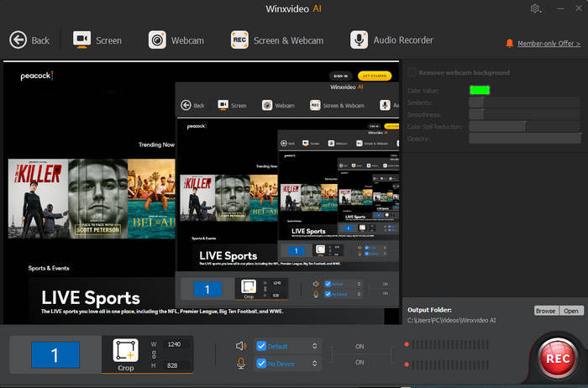Go back with the Back arrow icon
The height and width of the screenshot is (388, 588).
pos(18,39)
